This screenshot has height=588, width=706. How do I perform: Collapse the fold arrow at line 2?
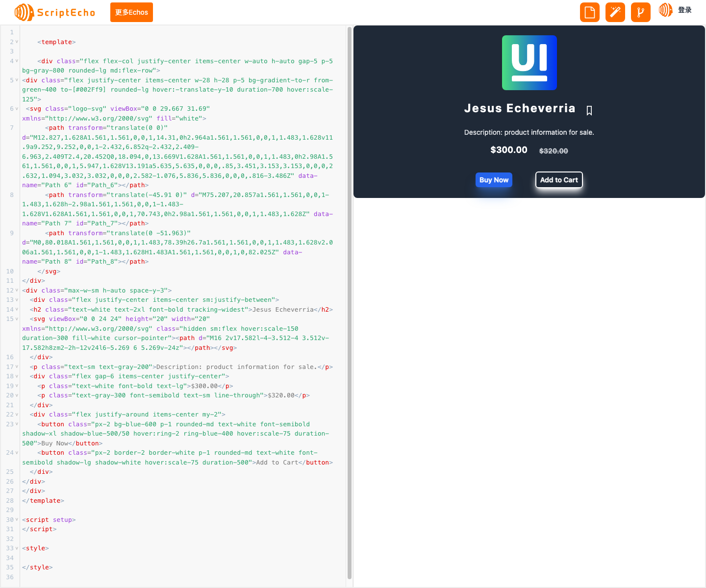click(17, 42)
